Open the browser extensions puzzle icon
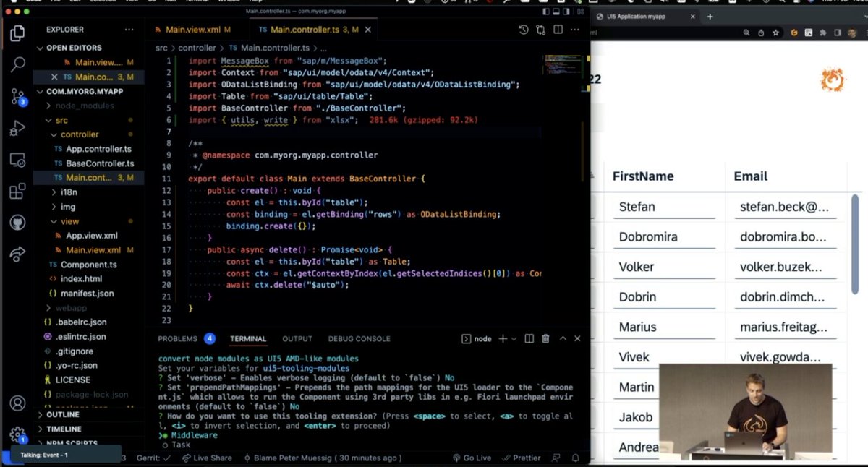 coord(823,33)
